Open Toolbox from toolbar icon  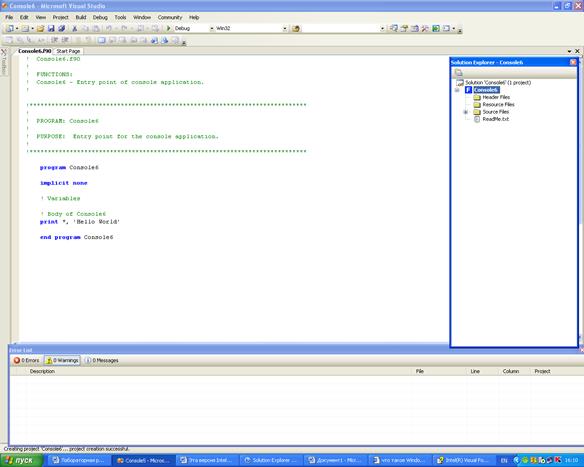425,28
